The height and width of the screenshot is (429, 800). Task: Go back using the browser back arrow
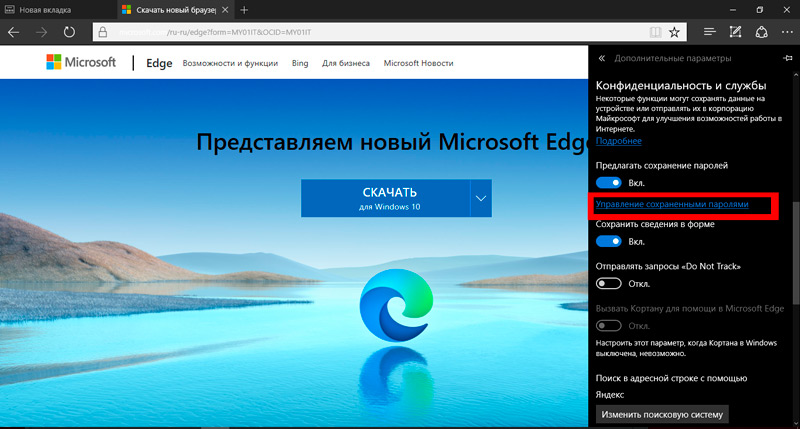(14, 31)
